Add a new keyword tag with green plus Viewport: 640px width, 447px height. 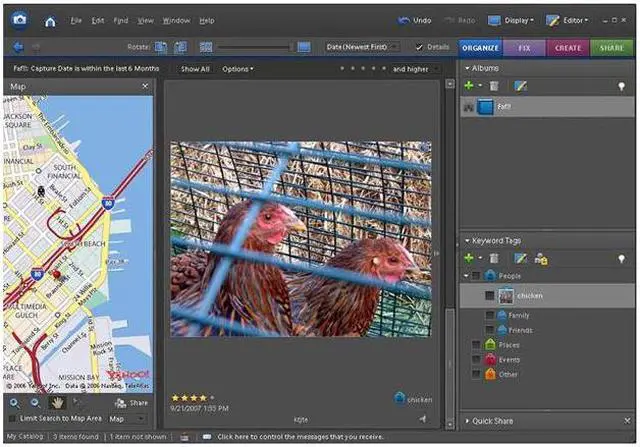tap(469, 258)
